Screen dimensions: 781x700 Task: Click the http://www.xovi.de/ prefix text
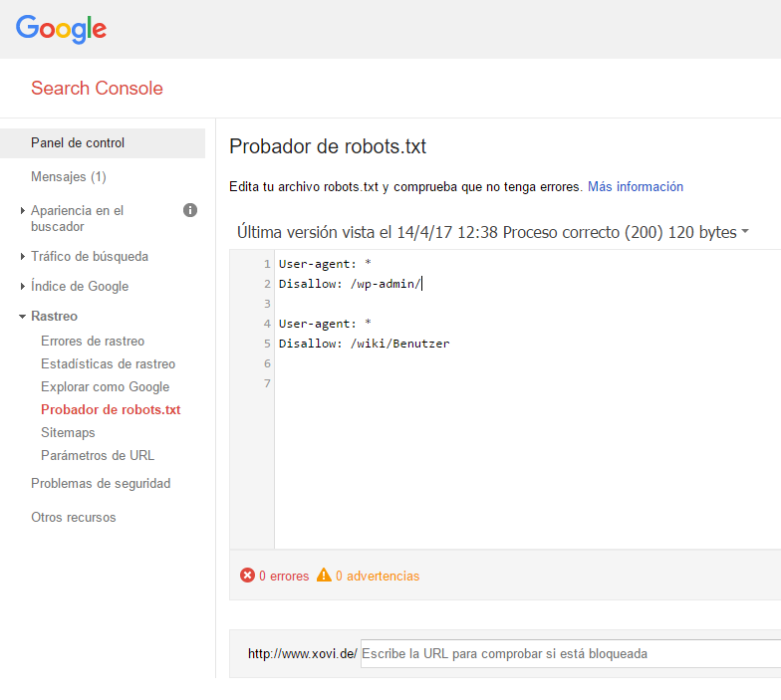click(303, 653)
